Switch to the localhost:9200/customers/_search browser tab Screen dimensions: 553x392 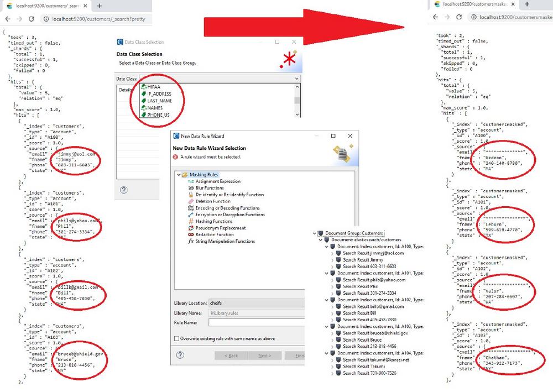pos(44,6)
